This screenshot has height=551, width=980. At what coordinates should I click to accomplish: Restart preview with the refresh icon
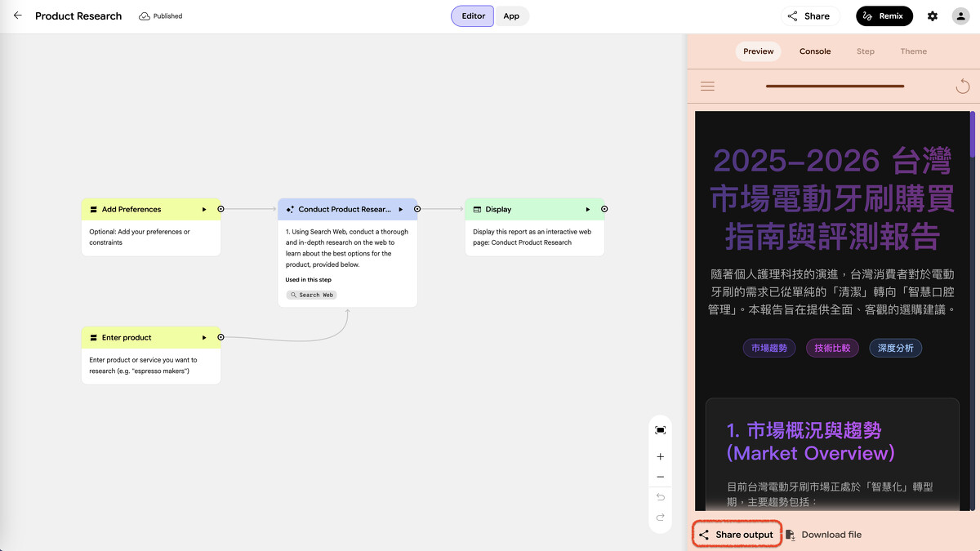(x=963, y=87)
